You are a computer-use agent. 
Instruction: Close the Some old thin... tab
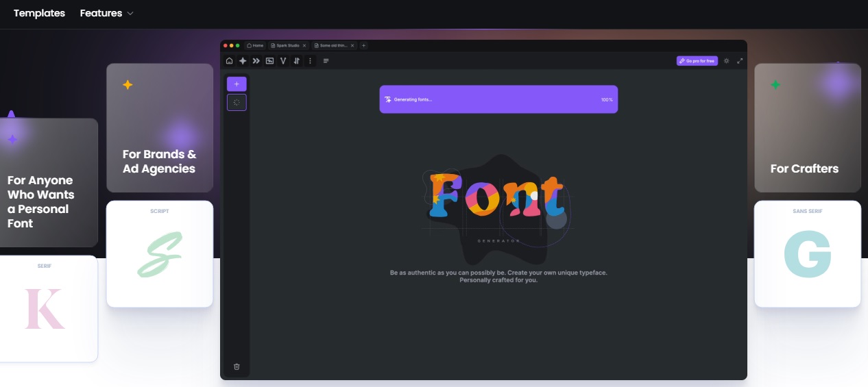[x=352, y=45]
